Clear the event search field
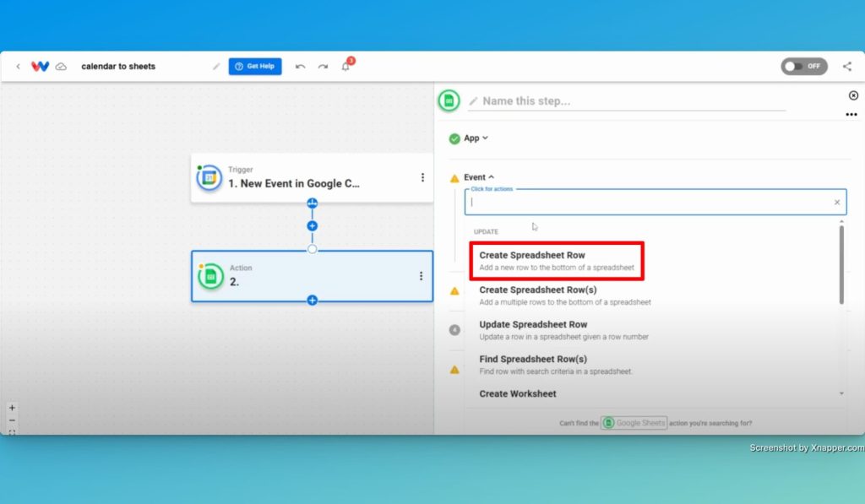The image size is (865, 504). [837, 203]
